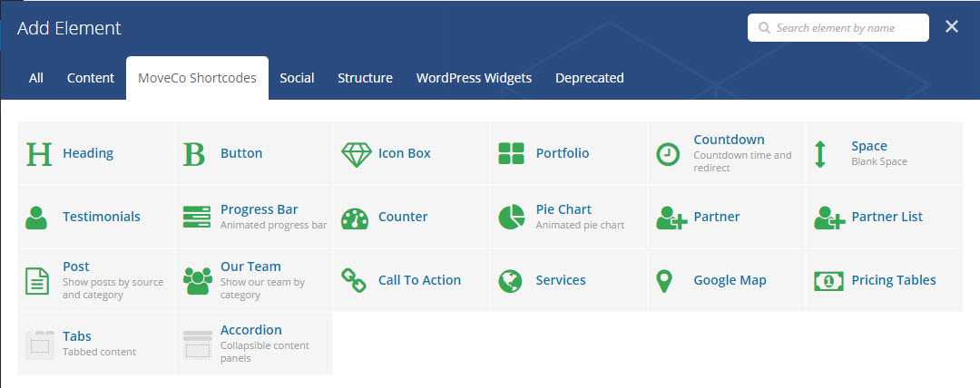Select the Partner List user-plus icon

click(x=829, y=218)
